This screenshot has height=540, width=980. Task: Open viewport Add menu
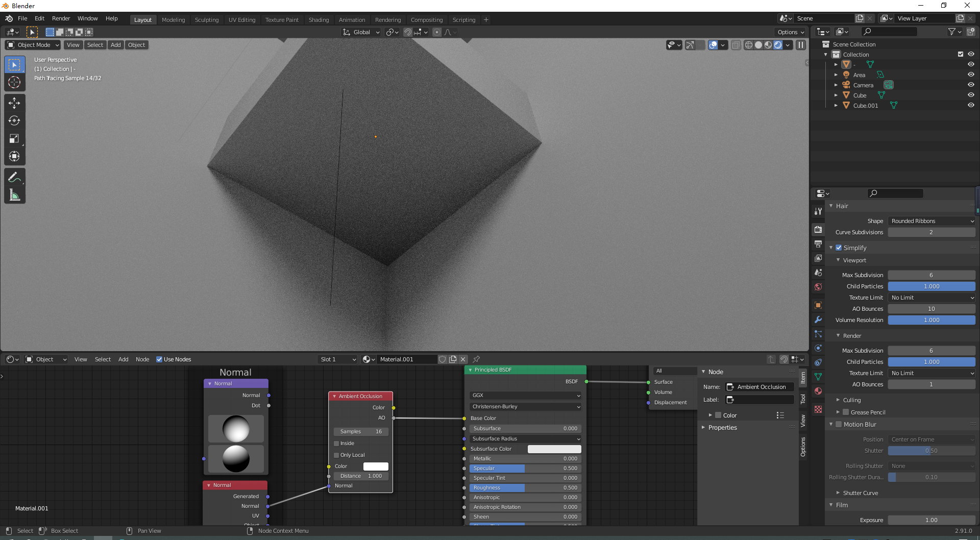116,45
